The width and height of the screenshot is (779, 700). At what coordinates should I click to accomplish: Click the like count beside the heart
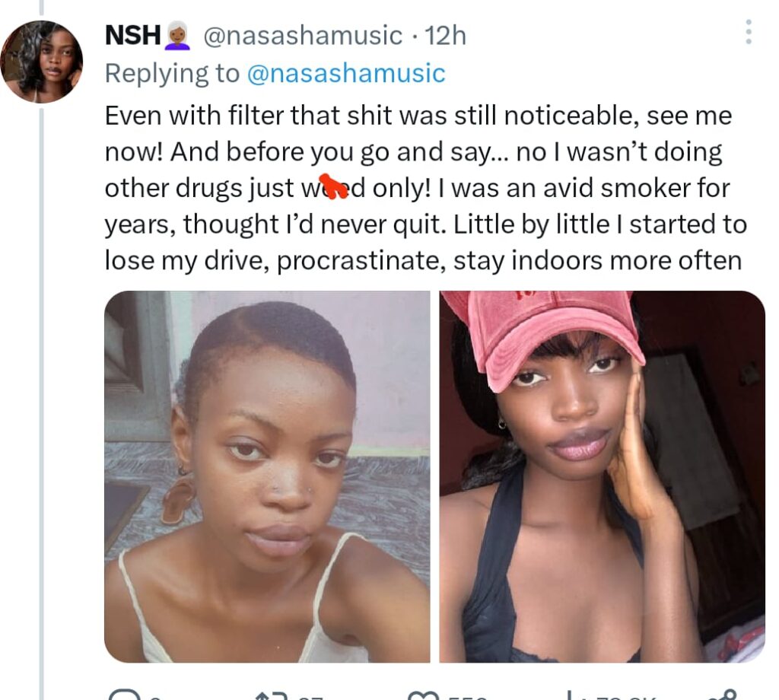(463, 696)
